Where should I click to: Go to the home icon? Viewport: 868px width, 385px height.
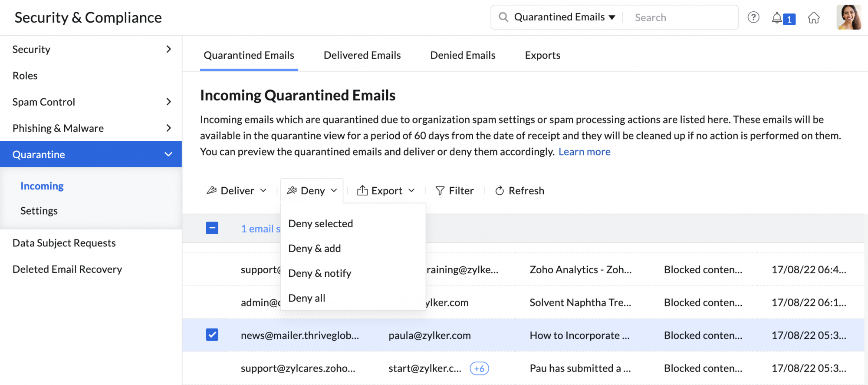pos(813,18)
